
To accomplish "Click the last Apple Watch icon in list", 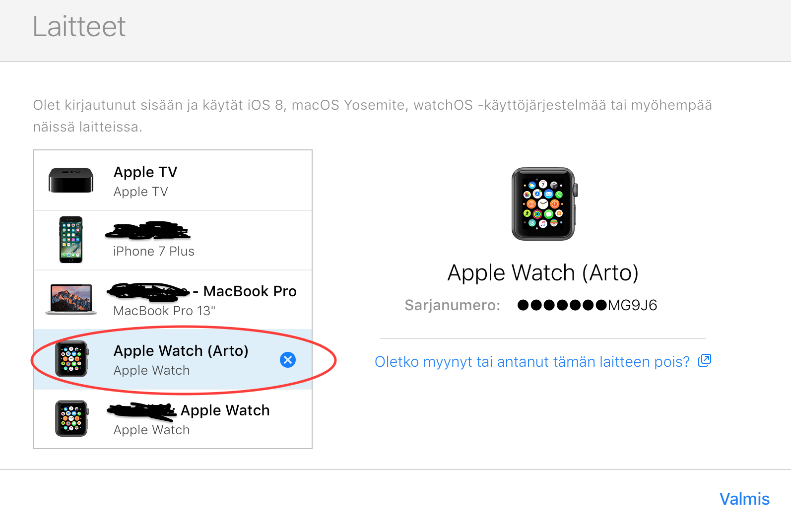I will 71,418.
